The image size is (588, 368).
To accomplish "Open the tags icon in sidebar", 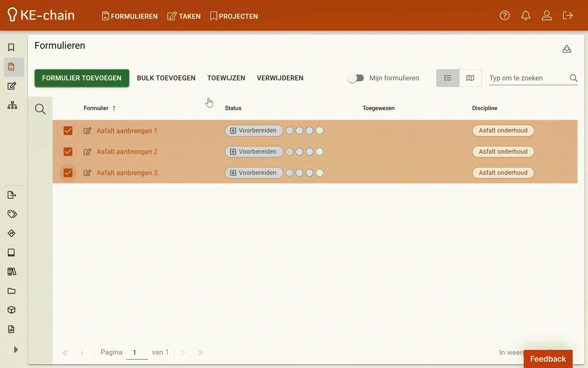I will coord(12,214).
